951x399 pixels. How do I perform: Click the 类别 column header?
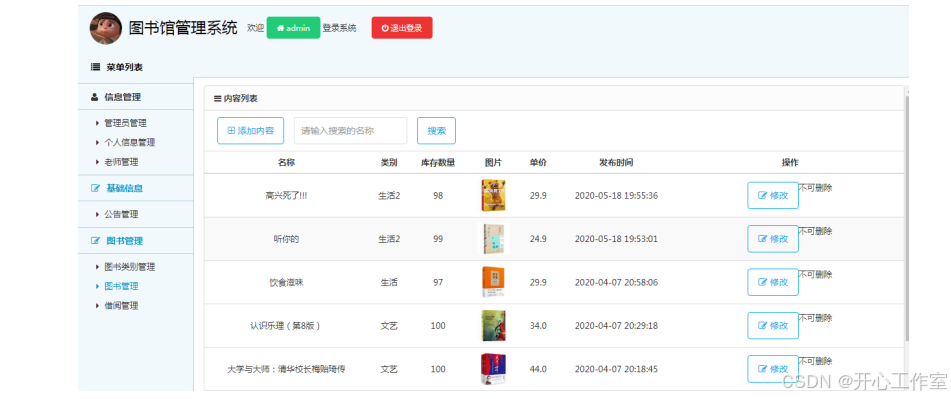[389, 163]
